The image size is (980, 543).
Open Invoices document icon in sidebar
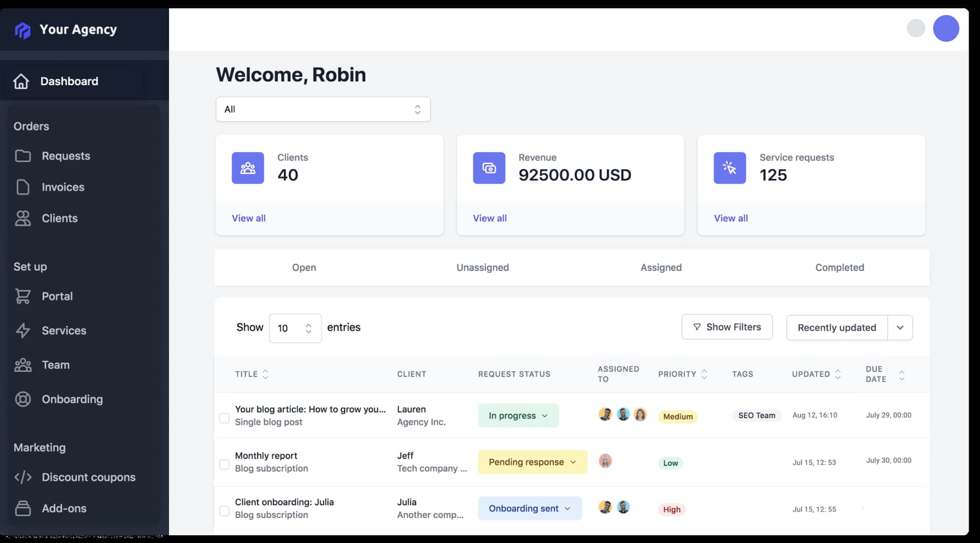(23, 187)
